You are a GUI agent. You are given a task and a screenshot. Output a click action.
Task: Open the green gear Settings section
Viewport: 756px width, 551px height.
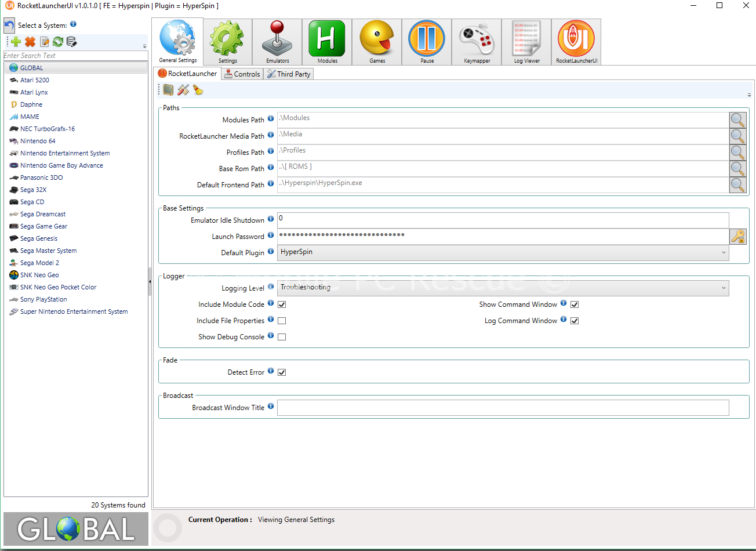227,42
